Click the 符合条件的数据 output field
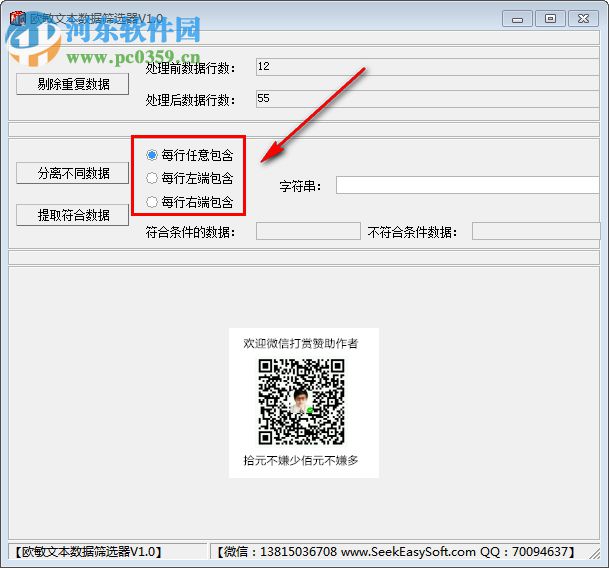Screen dimensions: 609x568 (308, 231)
